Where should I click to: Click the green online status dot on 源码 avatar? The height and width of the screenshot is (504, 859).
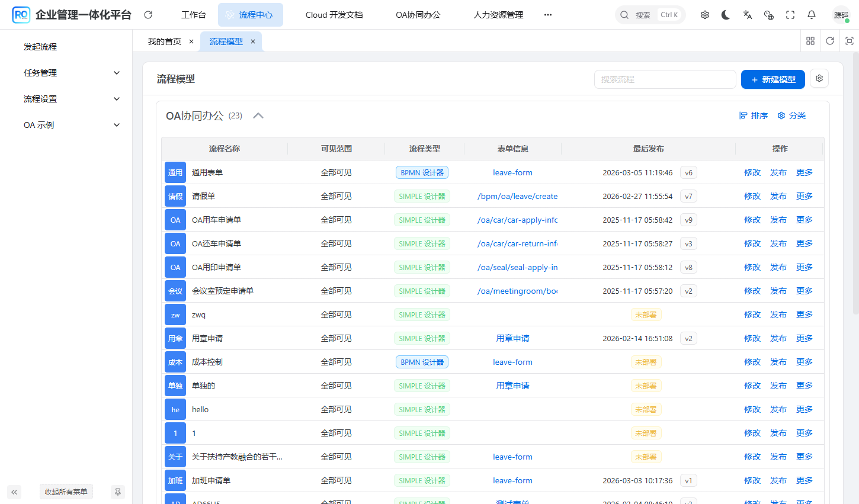pos(847,21)
